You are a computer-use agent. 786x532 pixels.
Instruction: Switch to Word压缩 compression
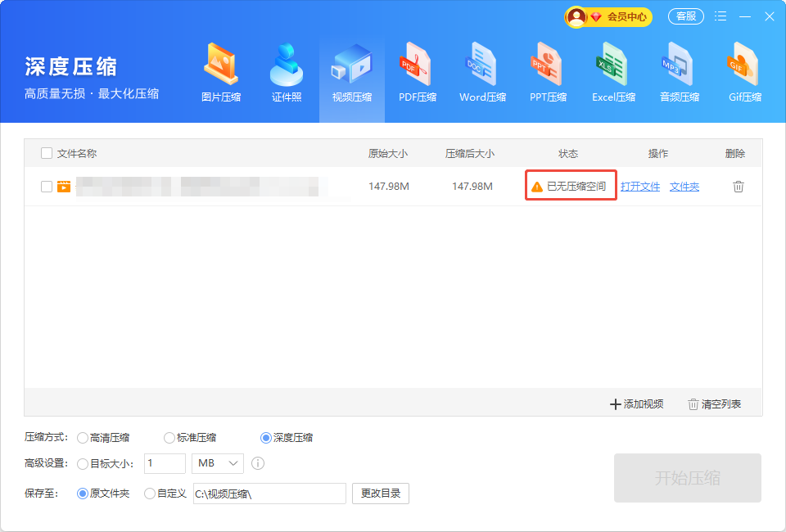(482, 74)
